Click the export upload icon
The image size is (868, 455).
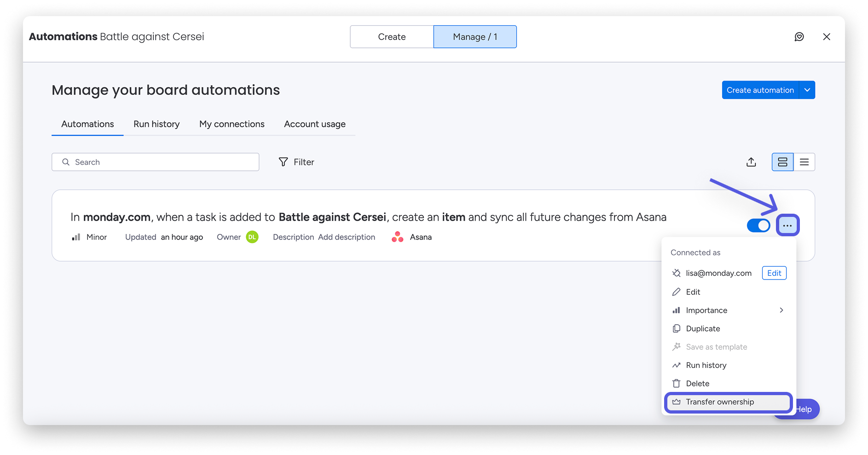coord(751,162)
